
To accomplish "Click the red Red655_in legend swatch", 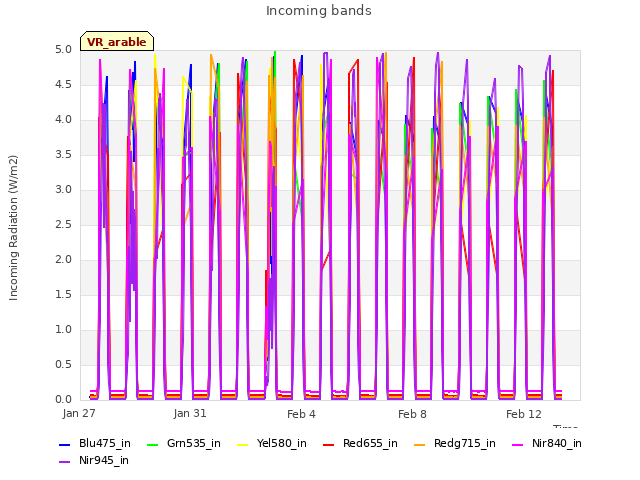I will pyautogui.click(x=329, y=444).
